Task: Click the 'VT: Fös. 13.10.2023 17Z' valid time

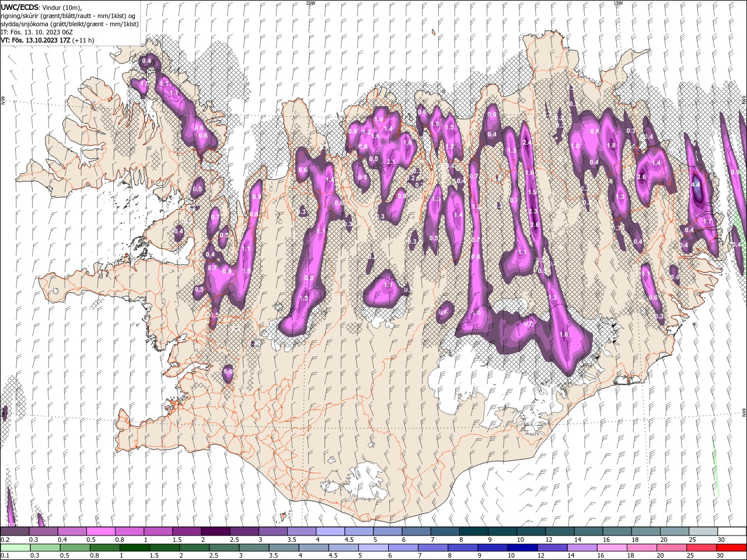Action: click(x=36, y=40)
